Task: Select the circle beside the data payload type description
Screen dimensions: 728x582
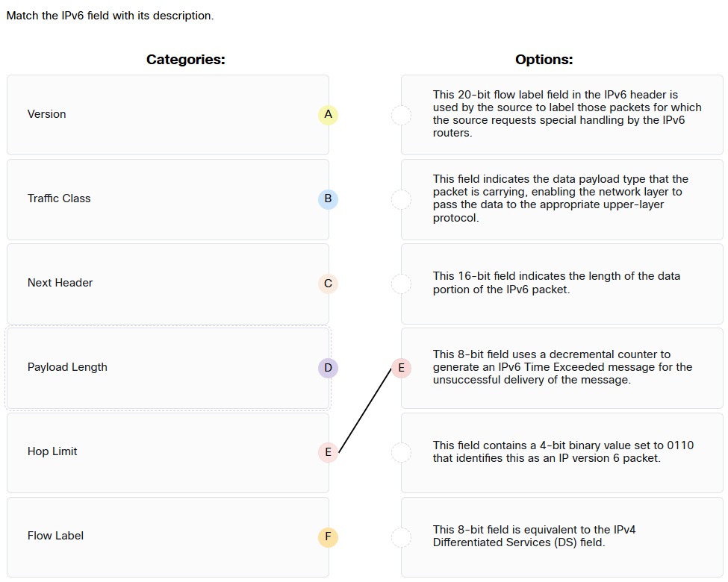Action: 401,199
